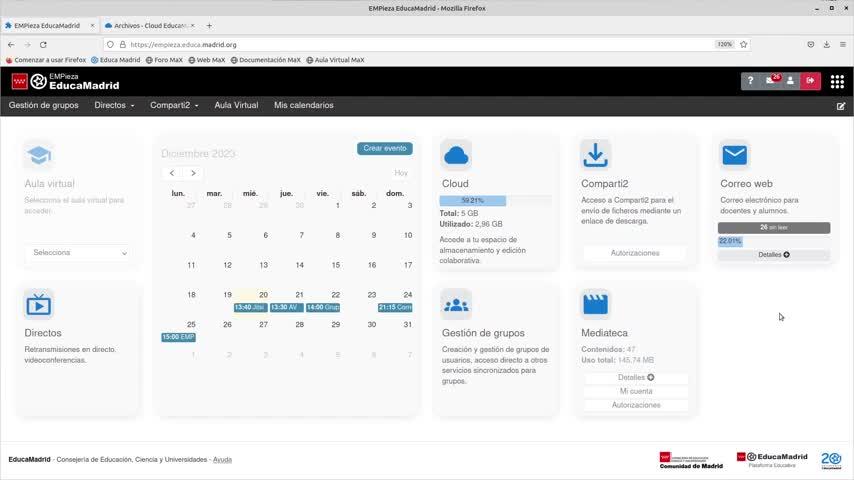
Task: Click the Aula virtual graduation cap icon
Action: pos(39,155)
